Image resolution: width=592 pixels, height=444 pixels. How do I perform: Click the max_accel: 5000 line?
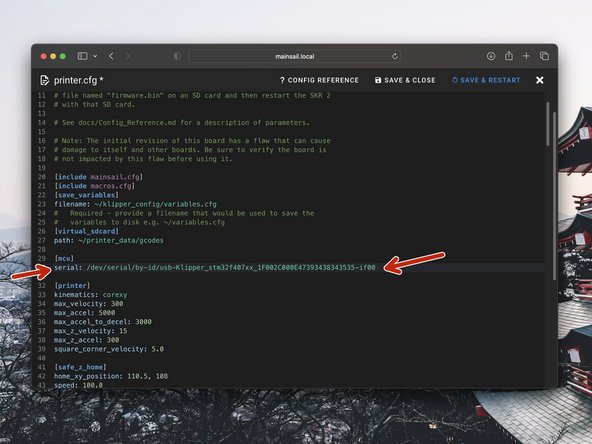pyautogui.click(x=85, y=313)
